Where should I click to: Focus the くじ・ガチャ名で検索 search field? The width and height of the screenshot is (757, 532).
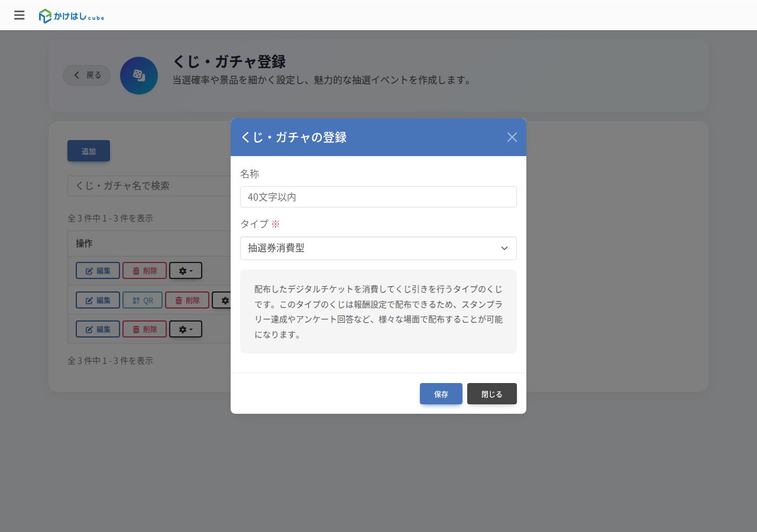click(149, 186)
